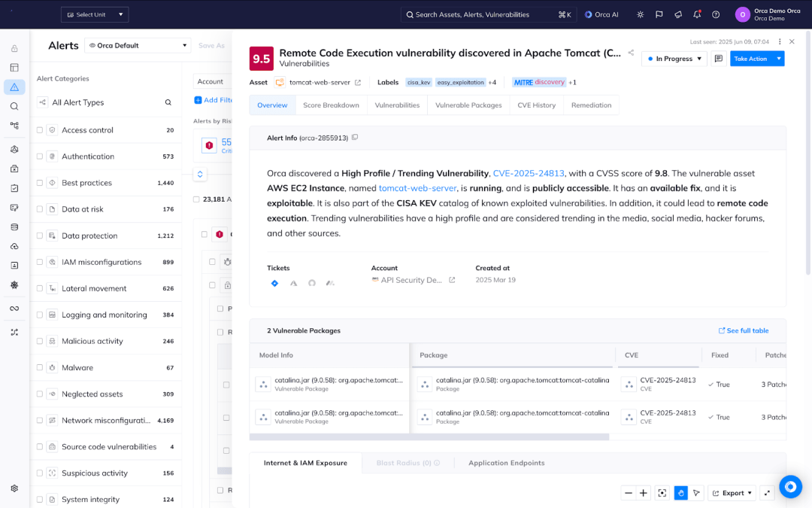Open tomcat-web-server asset external link icon
The width and height of the screenshot is (812, 508).
click(x=358, y=83)
